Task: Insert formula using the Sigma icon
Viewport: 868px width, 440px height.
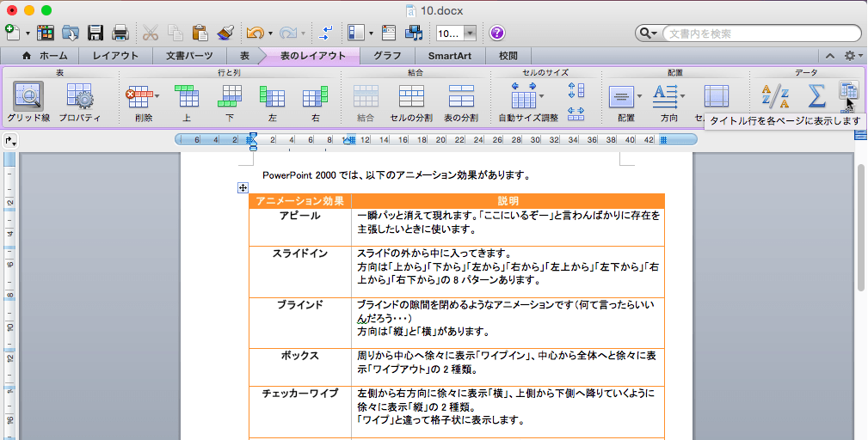Action: click(816, 96)
